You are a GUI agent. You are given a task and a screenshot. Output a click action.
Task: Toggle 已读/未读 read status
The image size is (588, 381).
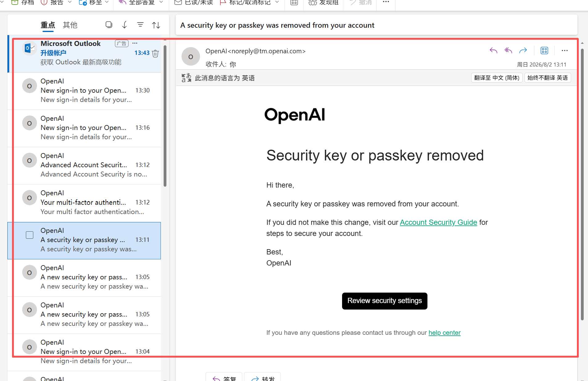[194, 2]
